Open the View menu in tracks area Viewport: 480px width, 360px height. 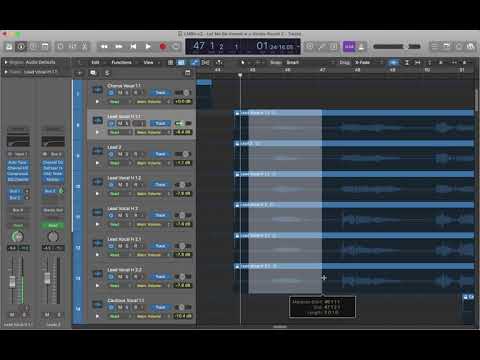coord(148,62)
